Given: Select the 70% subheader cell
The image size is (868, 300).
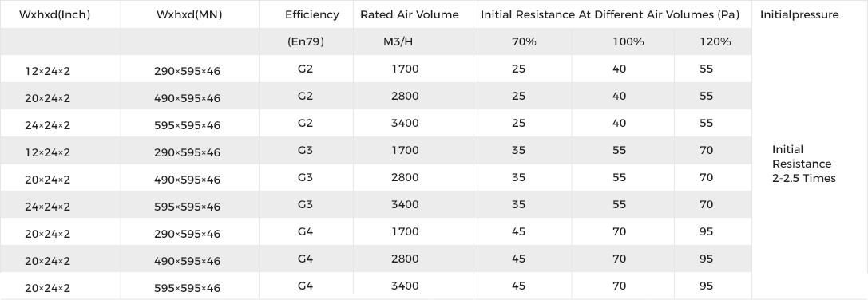Looking at the screenshot, I should coord(524,41).
